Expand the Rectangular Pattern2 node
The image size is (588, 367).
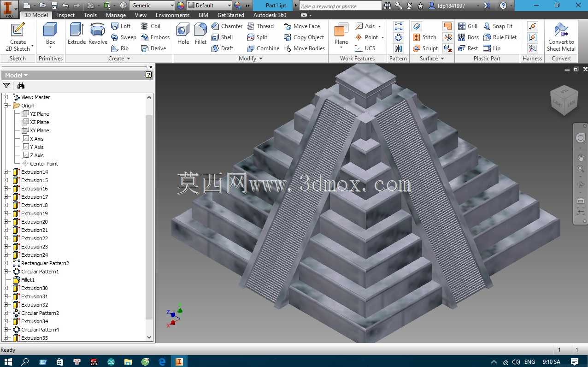click(6, 263)
